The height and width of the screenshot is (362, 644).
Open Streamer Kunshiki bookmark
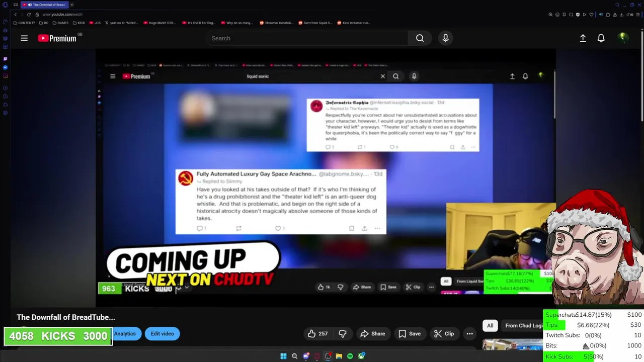click(x=276, y=23)
